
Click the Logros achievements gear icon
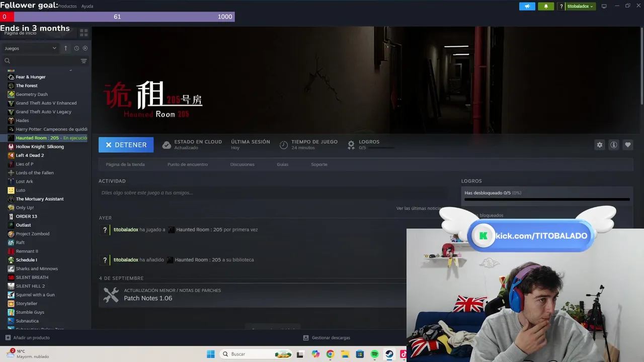(351, 145)
